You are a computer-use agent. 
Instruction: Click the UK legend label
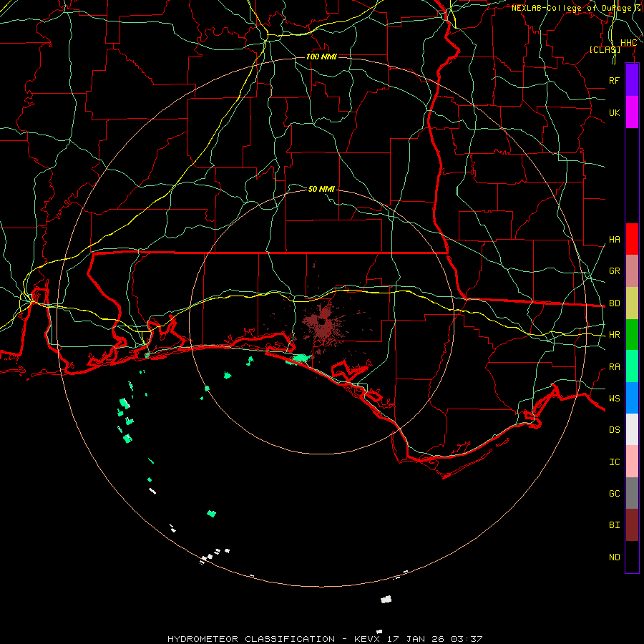[x=614, y=112]
